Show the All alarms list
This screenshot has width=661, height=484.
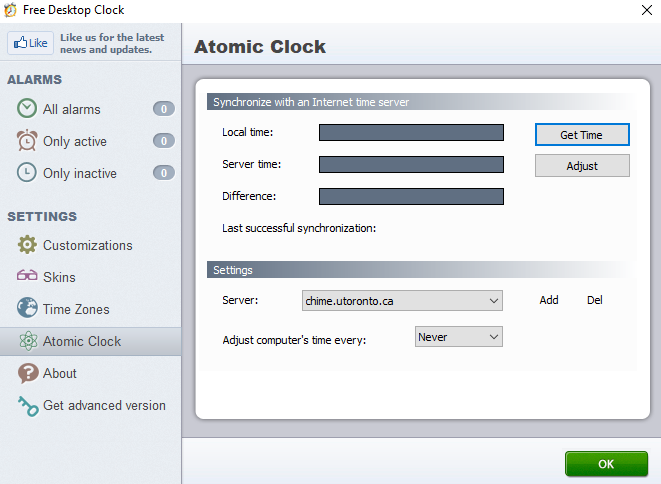72,109
